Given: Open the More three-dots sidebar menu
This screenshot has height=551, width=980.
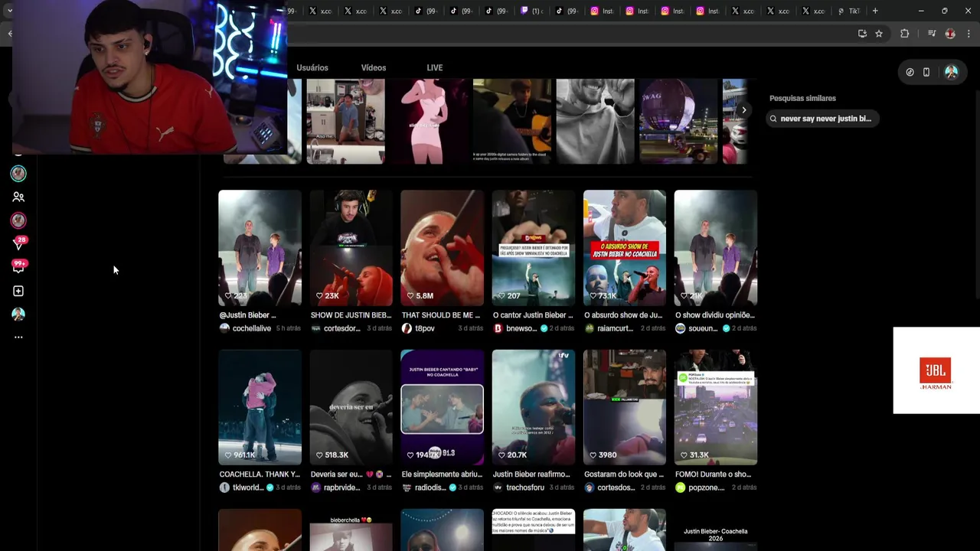Looking at the screenshot, I should pos(18,337).
